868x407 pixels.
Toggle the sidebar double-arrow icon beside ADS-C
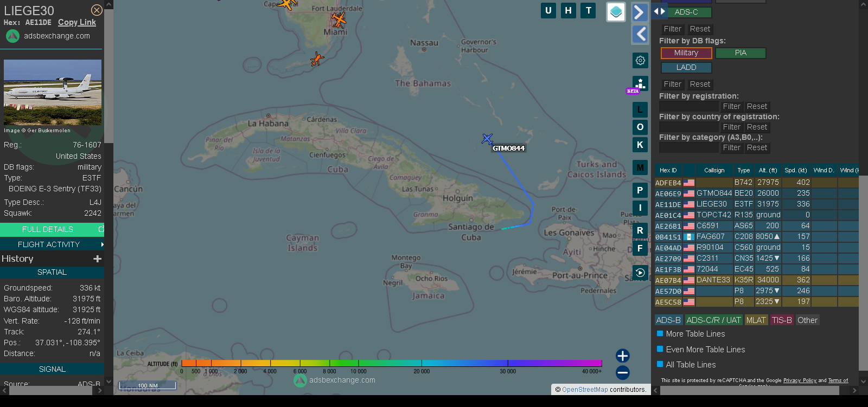click(x=659, y=11)
